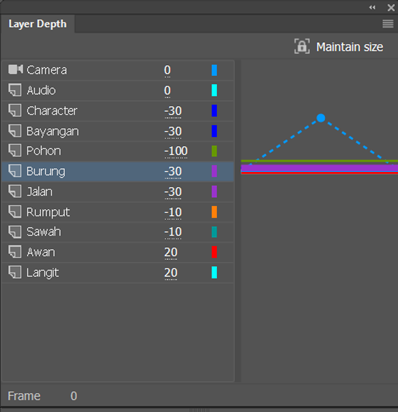Image resolution: width=398 pixels, height=412 pixels.
Task: Click Burung depth value -30
Action: [x=173, y=172]
